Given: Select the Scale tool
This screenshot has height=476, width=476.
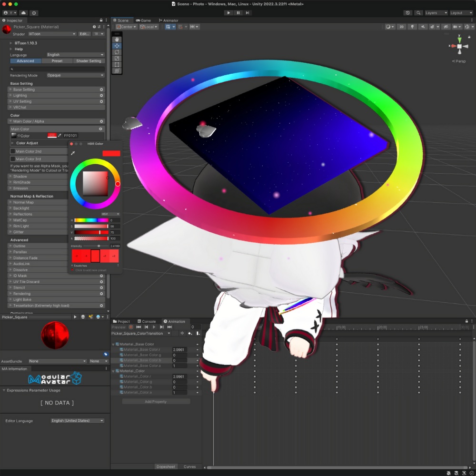Looking at the screenshot, I should point(117,58).
